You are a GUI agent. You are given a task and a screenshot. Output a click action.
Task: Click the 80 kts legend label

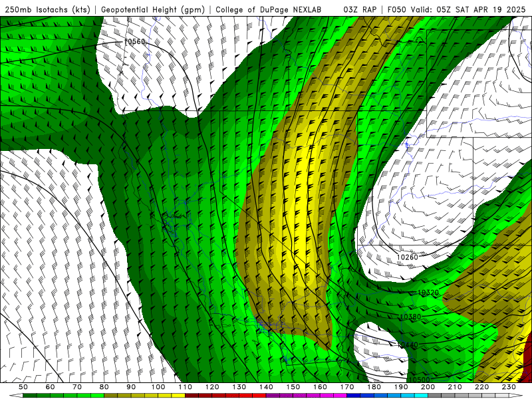(104, 387)
